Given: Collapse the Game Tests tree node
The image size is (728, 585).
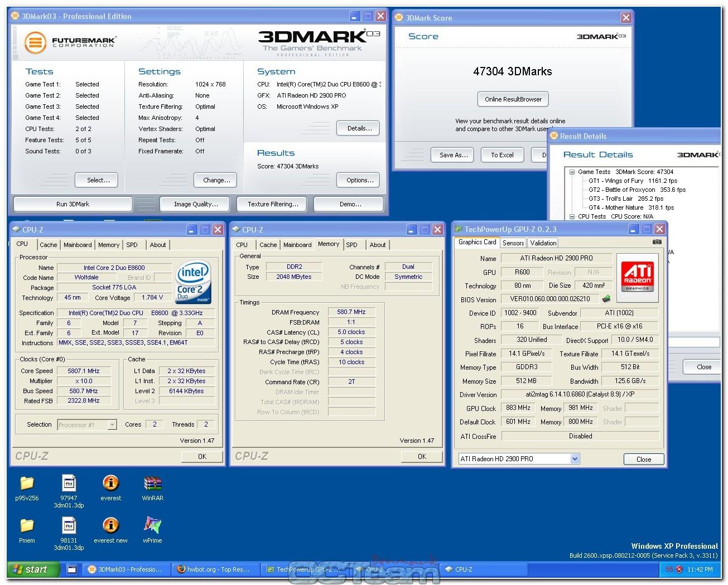Looking at the screenshot, I should pyautogui.click(x=572, y=172).
